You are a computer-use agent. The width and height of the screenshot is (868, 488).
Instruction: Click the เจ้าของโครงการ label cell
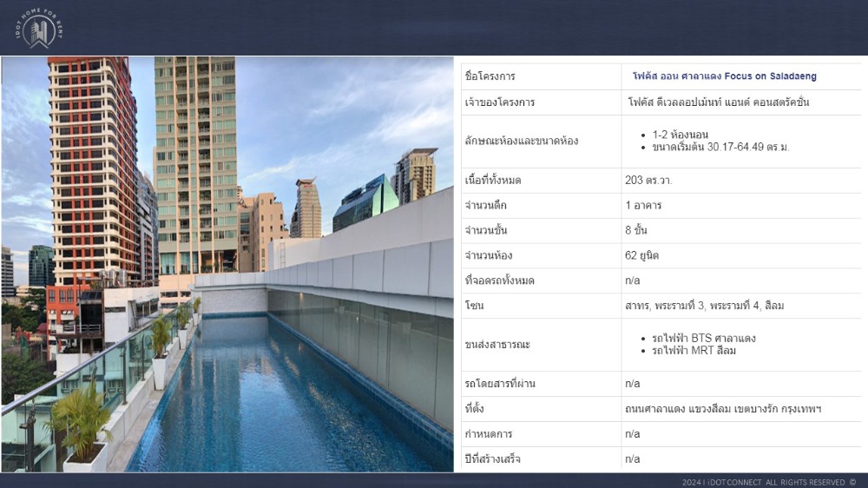(500, 102)
